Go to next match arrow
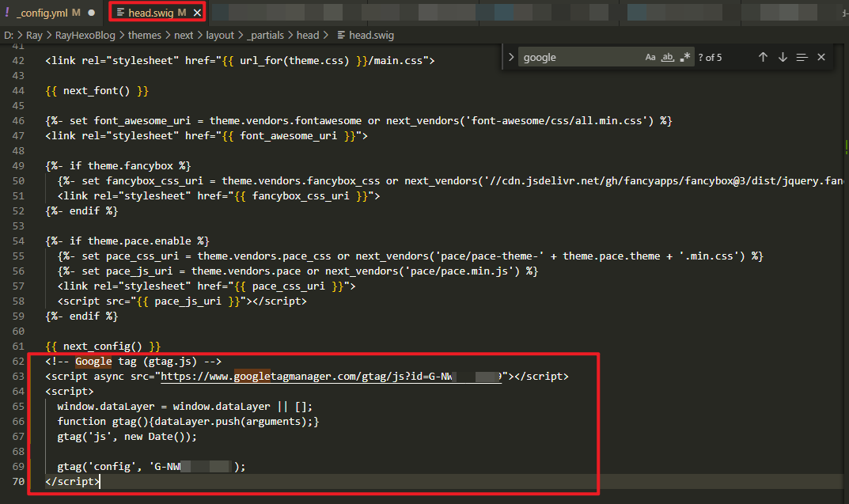The width and height of the screenshot is (849, 504). (783, 57)
